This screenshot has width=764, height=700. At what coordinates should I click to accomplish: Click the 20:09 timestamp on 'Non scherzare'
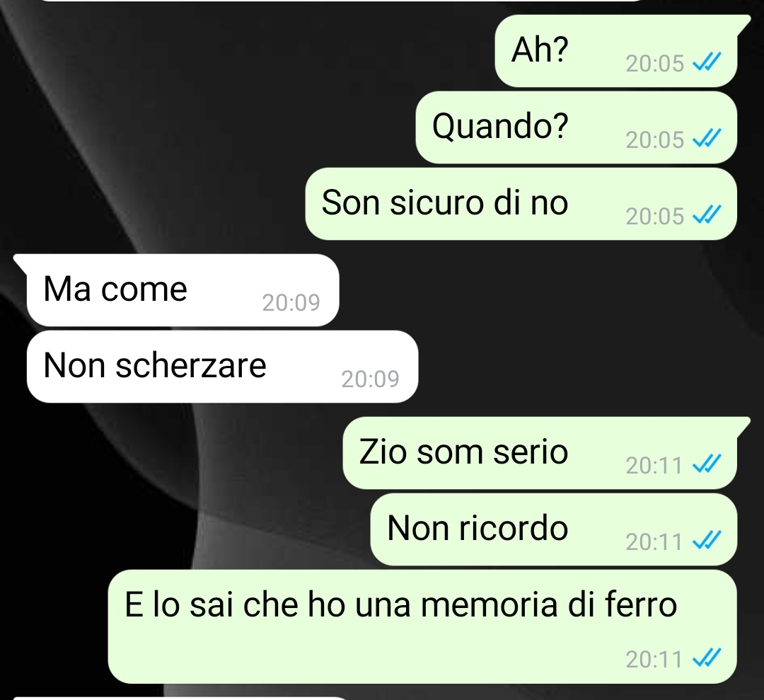click(x=370, y=379)
